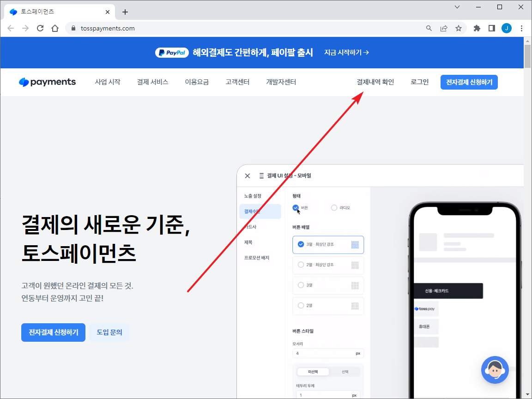
Task: Toggle the browser side panel icon
Action: pyautogui.click(x=492, y=28)
